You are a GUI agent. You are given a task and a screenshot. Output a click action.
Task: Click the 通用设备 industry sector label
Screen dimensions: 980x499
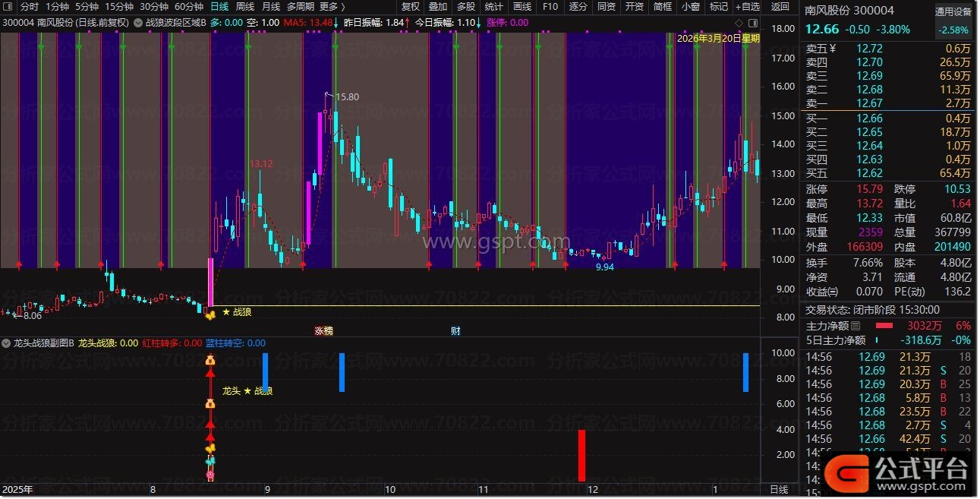(x=953, y=12)
